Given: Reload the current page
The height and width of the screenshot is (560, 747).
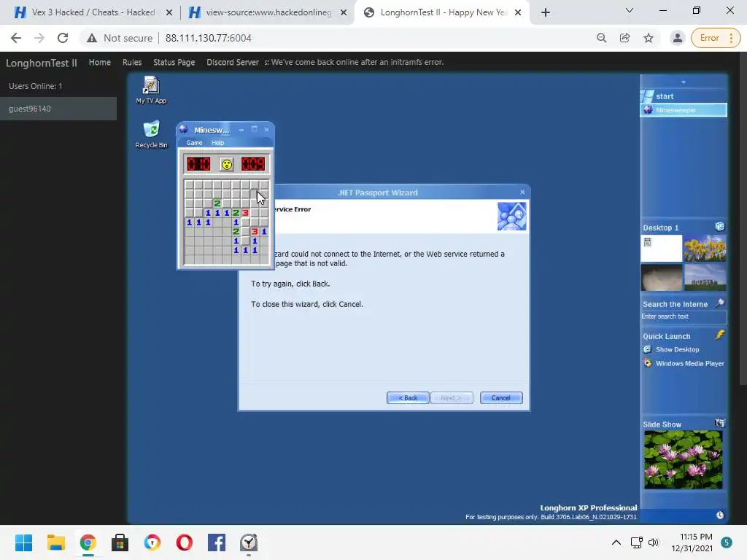Looking at the screenshot, I should click(x=63, y=38).
